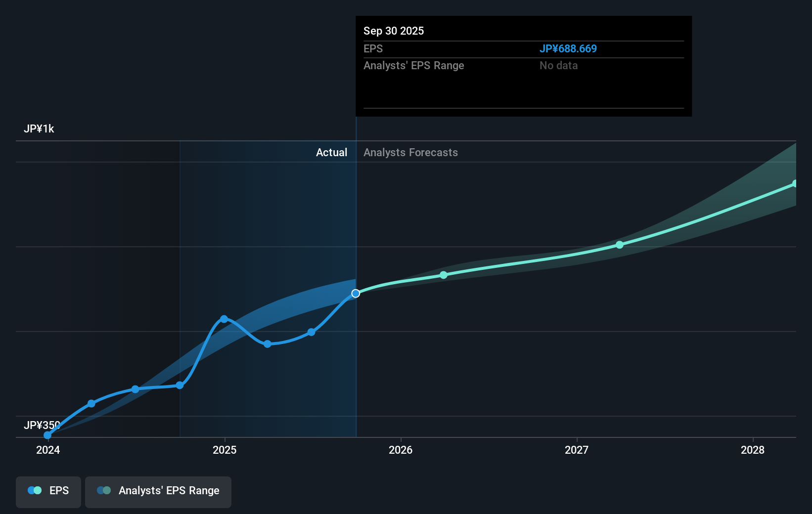Click the dip data point after the 2025 peak
This screenshot has width=812, height=514.
267,344
